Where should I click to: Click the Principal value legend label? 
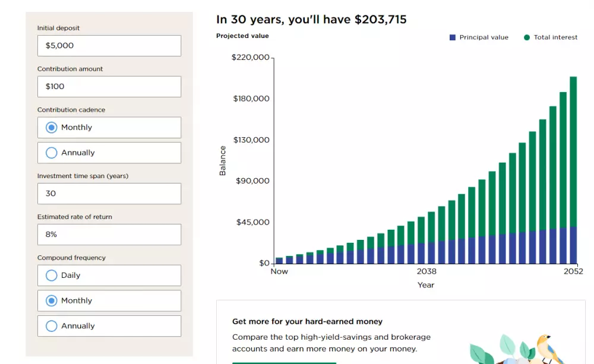click(484, 37)
